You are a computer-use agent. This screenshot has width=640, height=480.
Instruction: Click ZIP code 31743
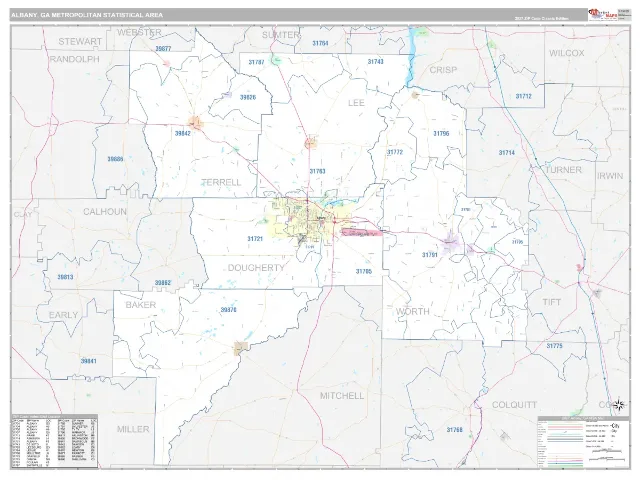tap(376, 62)
